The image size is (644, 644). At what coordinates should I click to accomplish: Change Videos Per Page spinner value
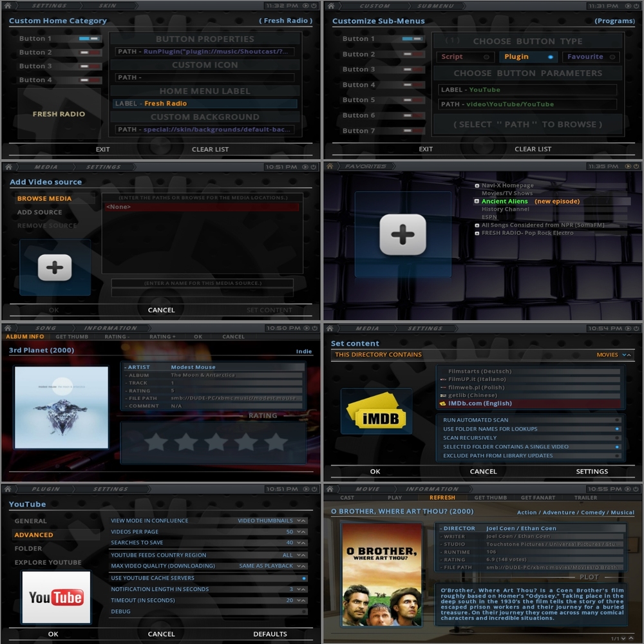(x=301, y=532)
